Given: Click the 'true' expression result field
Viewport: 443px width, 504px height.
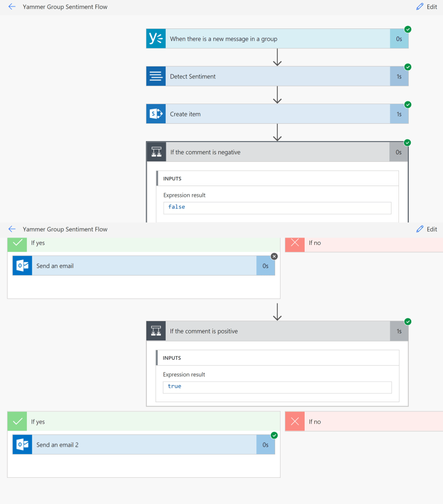Looking at the screenshot, I should tap(277, 387).
